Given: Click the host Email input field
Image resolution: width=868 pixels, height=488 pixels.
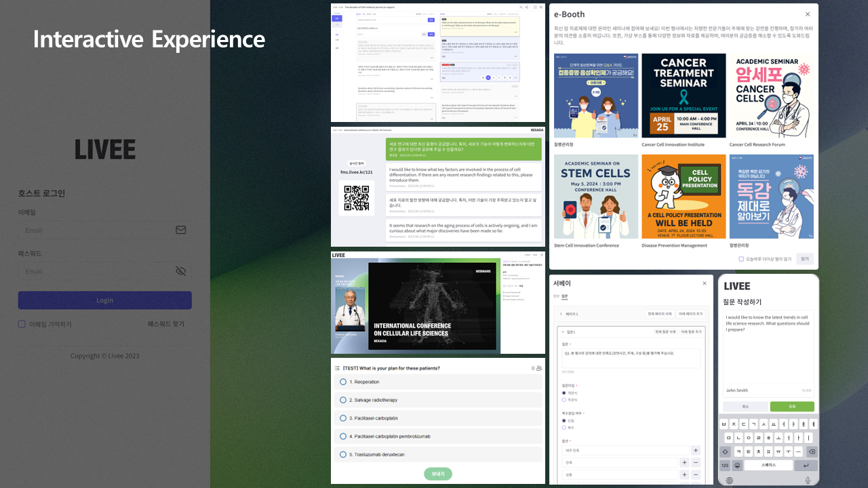Looking at the screenshot, I should [x=104, y=230].
